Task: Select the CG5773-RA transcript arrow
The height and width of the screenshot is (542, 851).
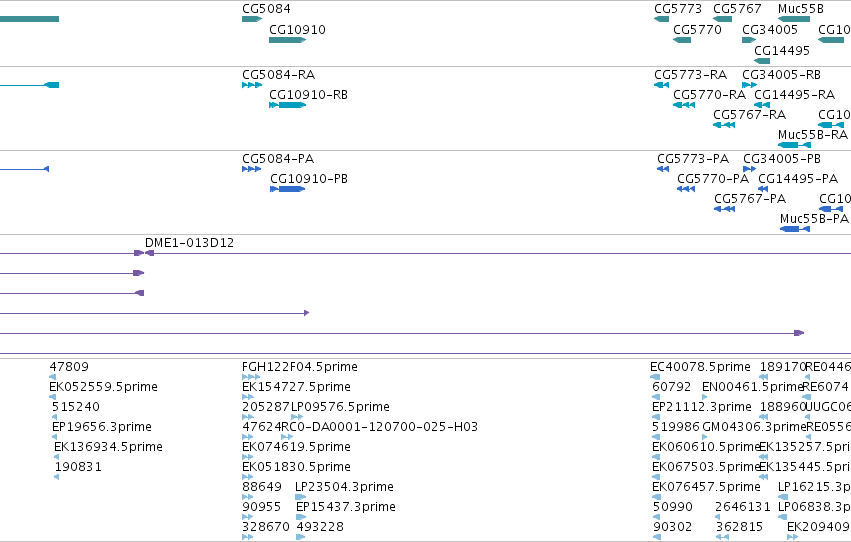Action: coord(662,85)
